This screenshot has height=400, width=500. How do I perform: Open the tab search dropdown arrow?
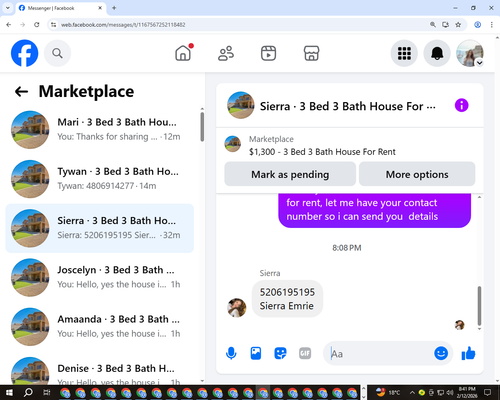coord(8,8)
